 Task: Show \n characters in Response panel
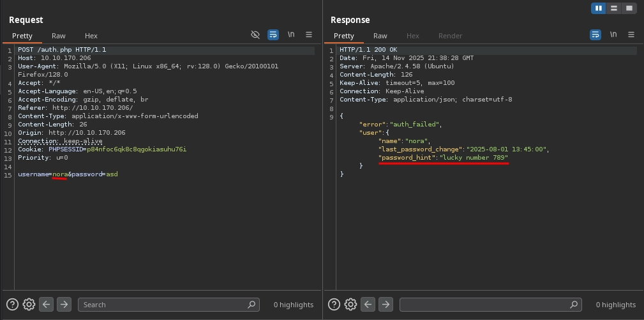coord(613,34)
